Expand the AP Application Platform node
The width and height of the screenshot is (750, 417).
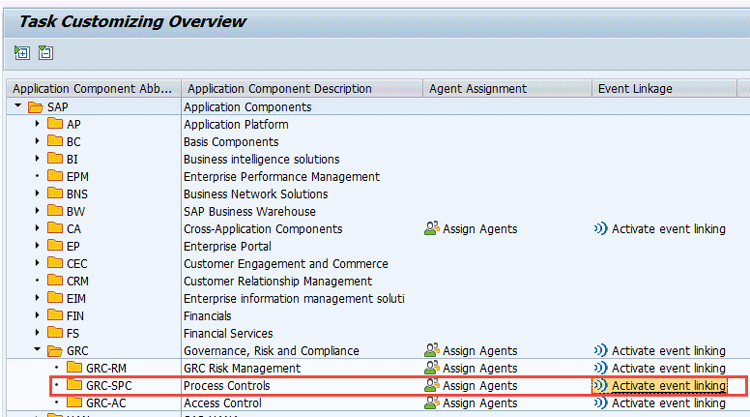37,124
